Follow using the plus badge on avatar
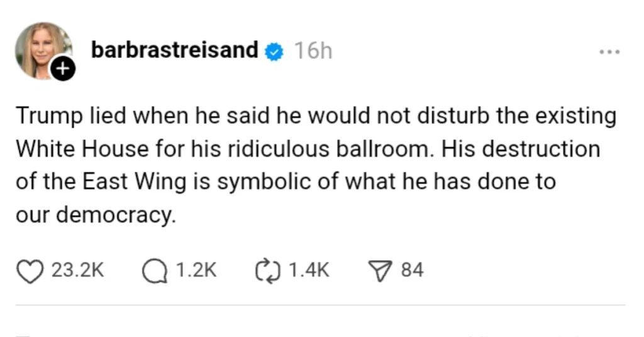 tap(62, 69)
